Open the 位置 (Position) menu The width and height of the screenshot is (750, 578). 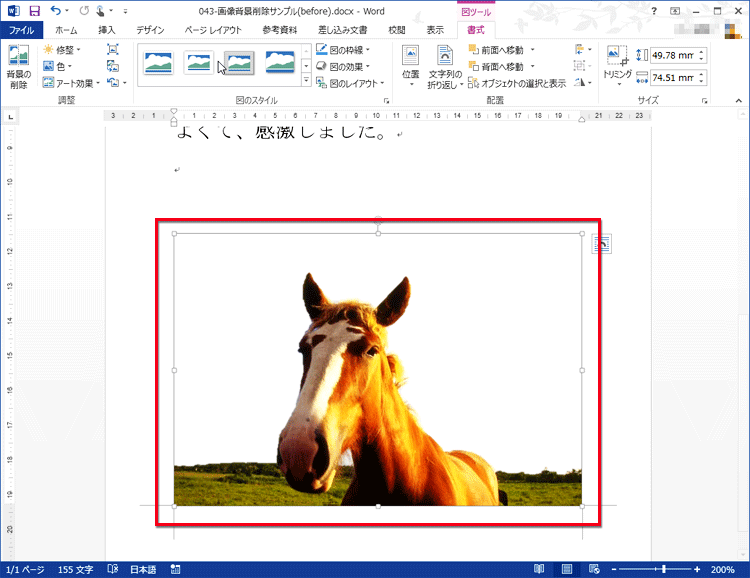coord(410,67)
